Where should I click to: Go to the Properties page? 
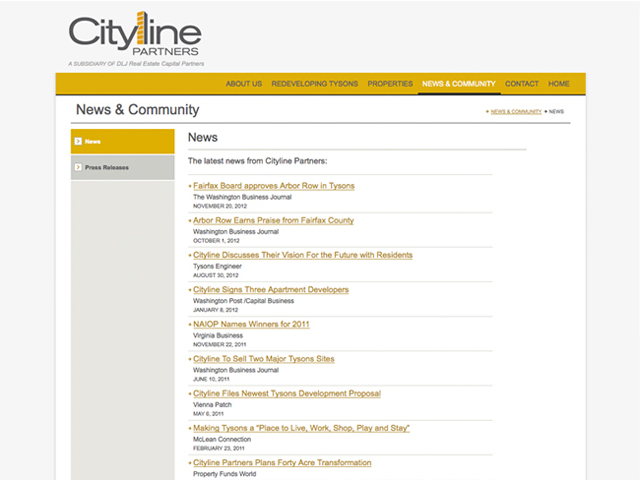pyautogui.click(x=390, y=84)
